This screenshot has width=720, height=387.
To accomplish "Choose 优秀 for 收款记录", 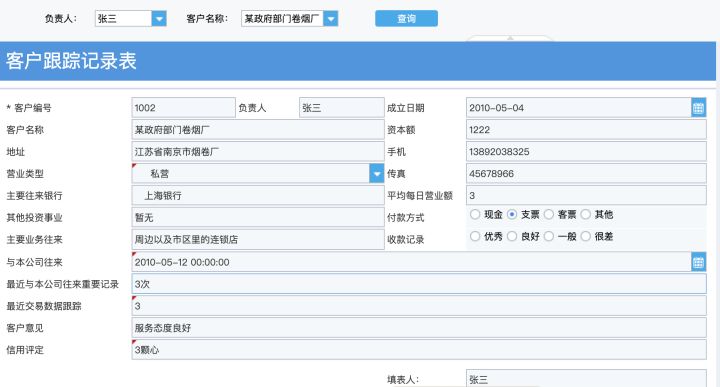I will coord(475,236).
